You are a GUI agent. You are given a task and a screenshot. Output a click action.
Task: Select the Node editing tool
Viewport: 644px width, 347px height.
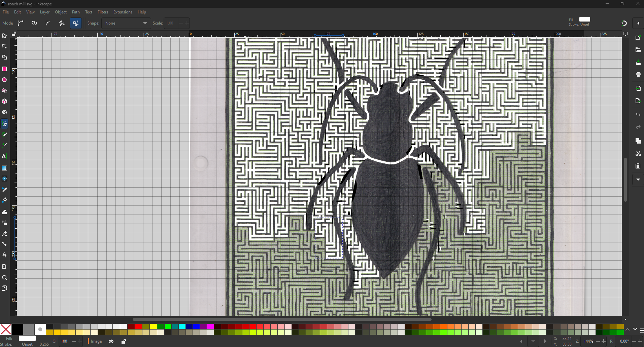click(4, 46)
